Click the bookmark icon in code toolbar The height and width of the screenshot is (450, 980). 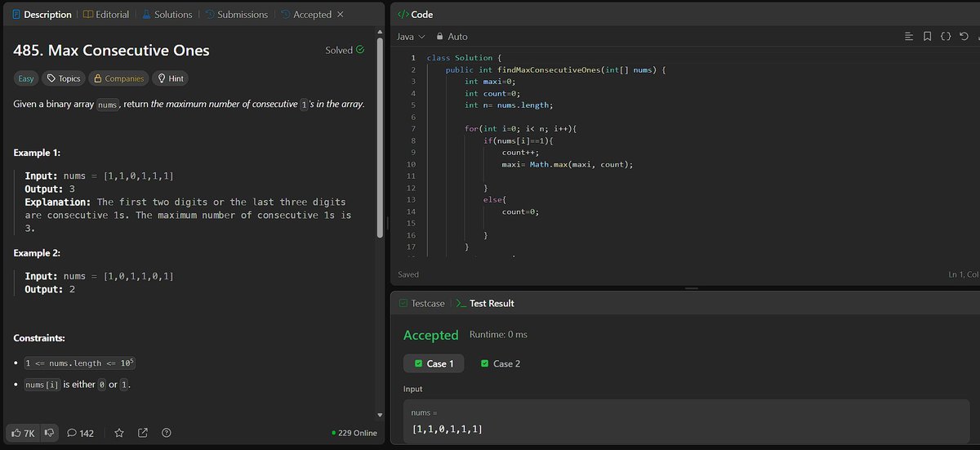[x=927, y=37]
